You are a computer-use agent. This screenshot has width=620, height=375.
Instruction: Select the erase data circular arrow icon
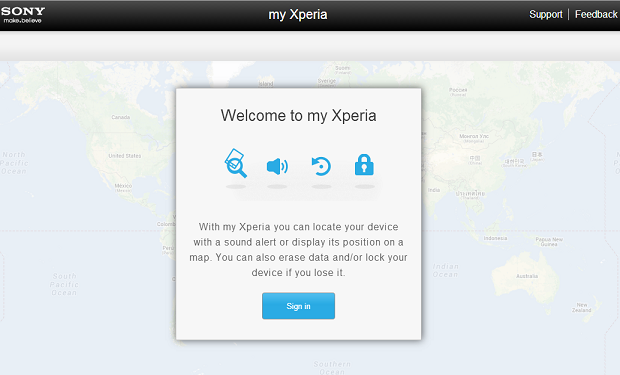tap(321, 166)
